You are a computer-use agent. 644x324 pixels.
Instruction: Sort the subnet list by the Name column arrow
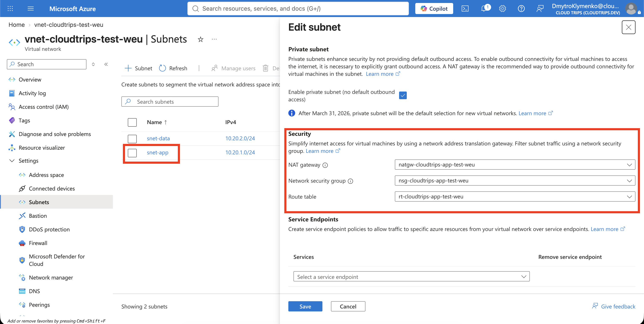point(165,122)
